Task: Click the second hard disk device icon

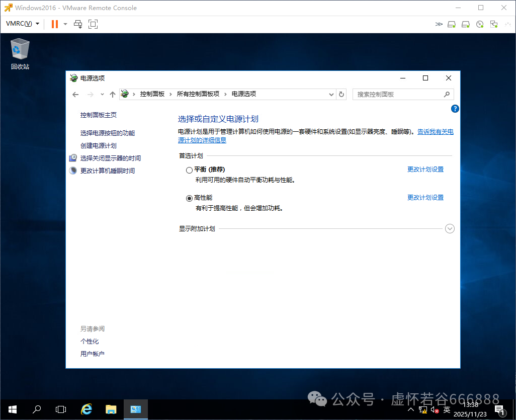Action: (x=465, y=24)
